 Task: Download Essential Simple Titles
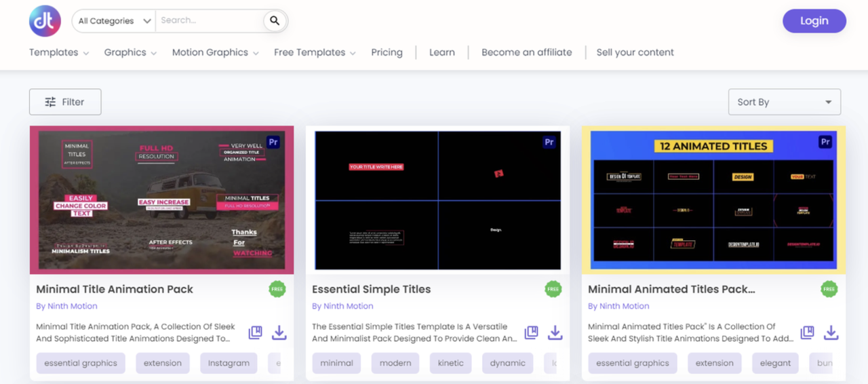tap(555, 332)
